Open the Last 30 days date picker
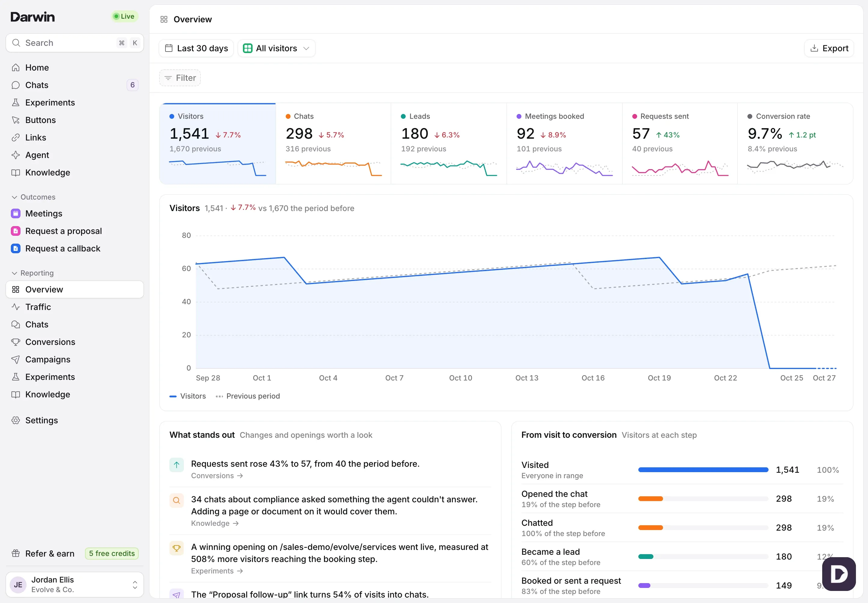This screenshot has width=868, height=603. point(197,48)
